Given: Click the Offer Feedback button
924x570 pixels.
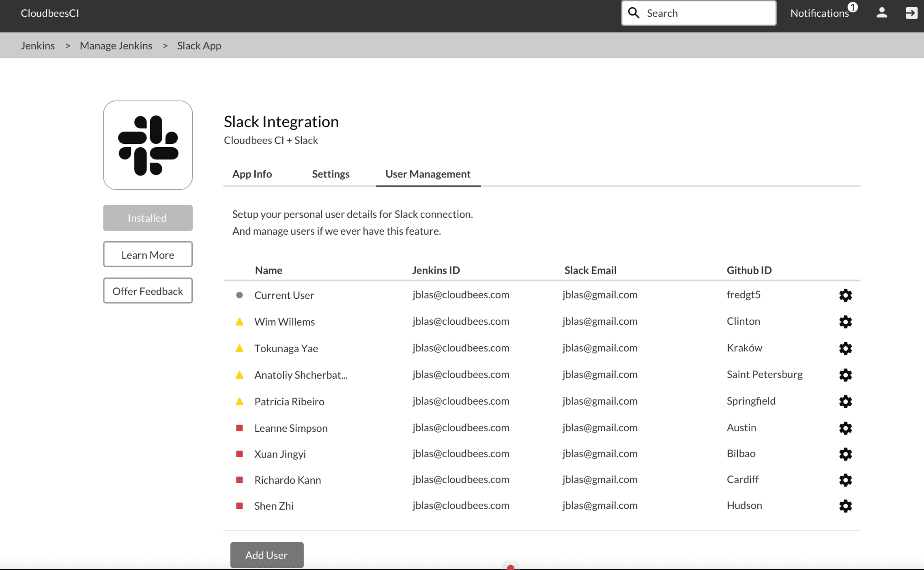Looking at the screenshot, I should (x=148, y=291).
